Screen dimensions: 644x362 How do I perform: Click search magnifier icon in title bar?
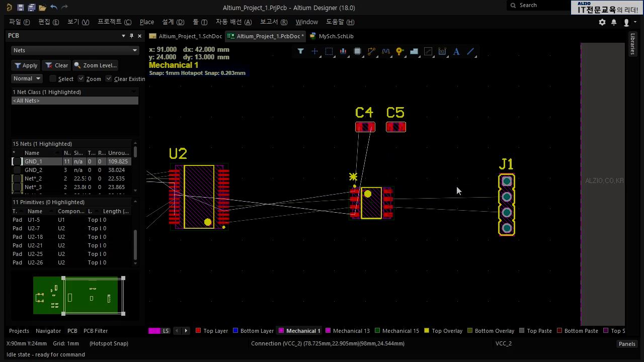click(x=513, y=5)
